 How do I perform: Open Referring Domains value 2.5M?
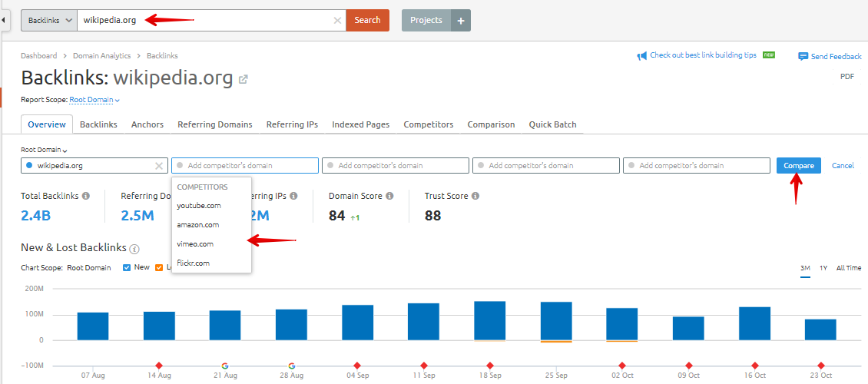[x=137, y=215]
